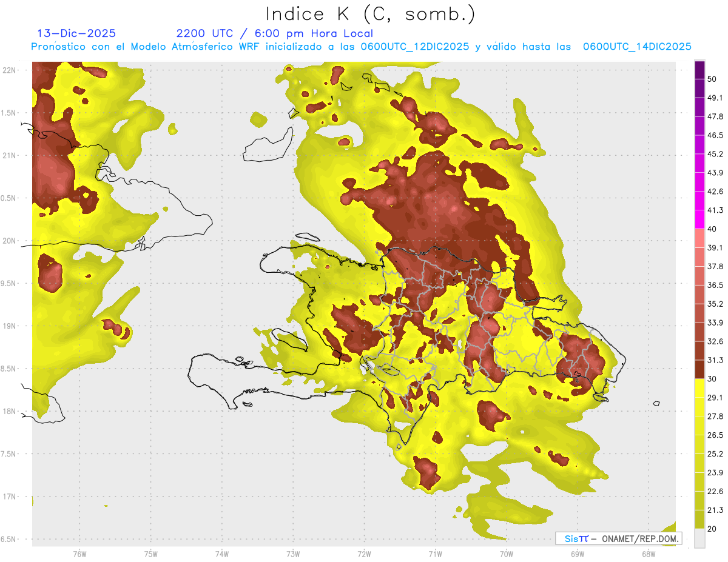Click the colorbar value "35.2"
Image resolution: width=728 pixels, height=562 pixels.
point(716,304)
